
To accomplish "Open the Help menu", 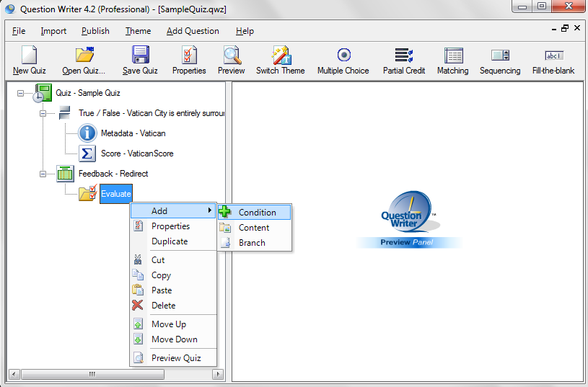I will tap(245, 31).
